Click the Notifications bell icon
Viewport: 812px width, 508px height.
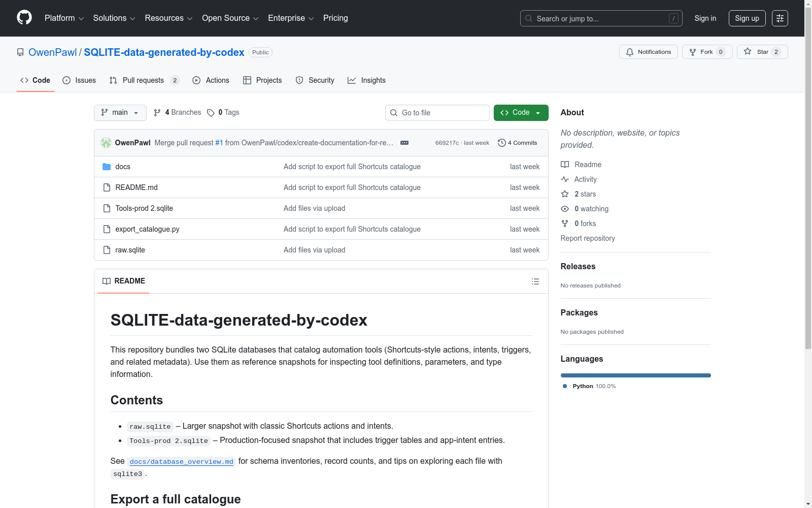tap(630, 52)
